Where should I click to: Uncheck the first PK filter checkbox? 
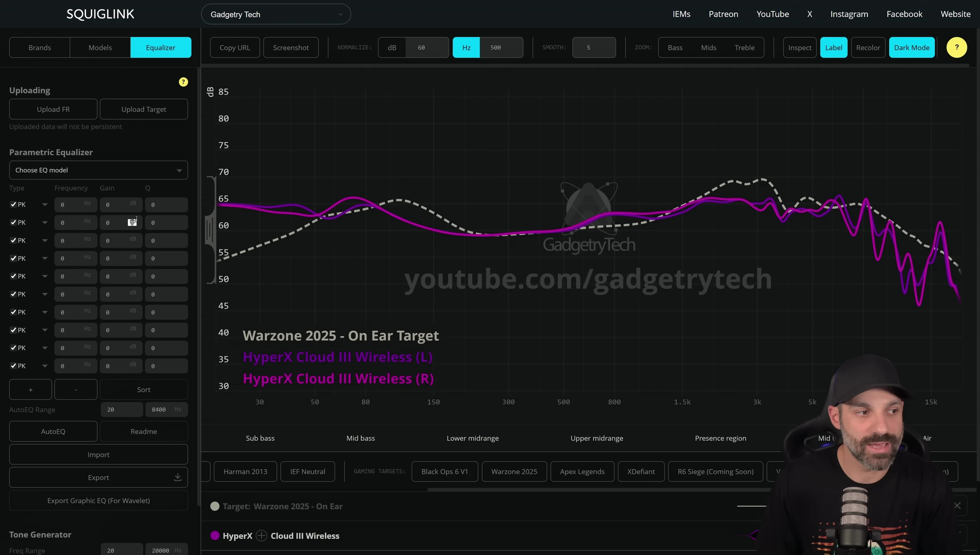click(x=13, y=204)
